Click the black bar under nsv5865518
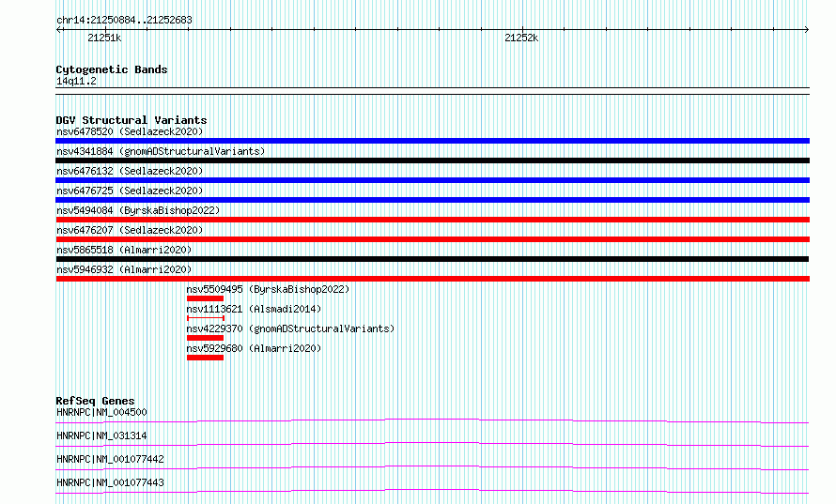 coord(432,259)
